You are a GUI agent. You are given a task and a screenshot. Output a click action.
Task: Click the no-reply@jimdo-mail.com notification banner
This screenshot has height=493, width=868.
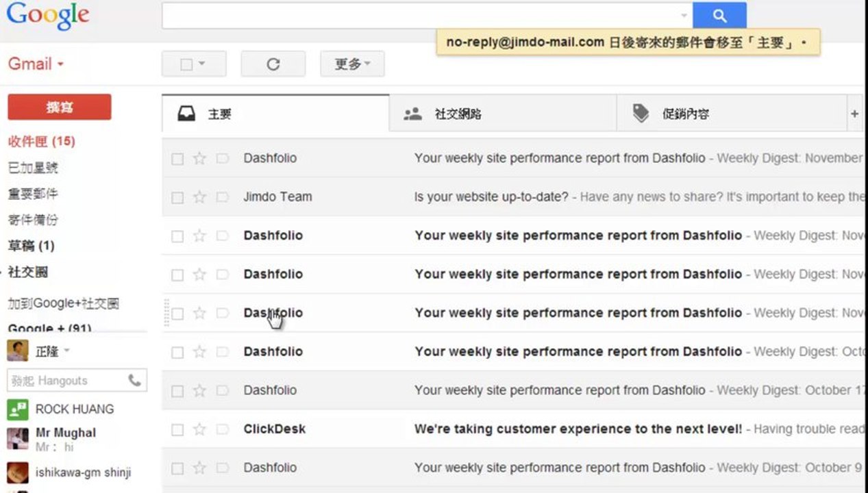[x=628, y=42]
